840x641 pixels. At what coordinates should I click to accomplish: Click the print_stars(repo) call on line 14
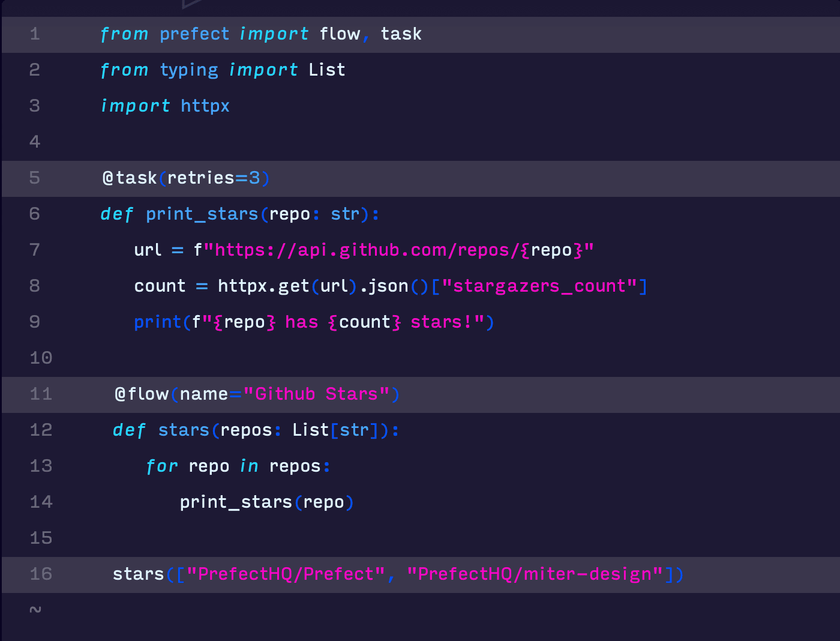click(266, 502)
